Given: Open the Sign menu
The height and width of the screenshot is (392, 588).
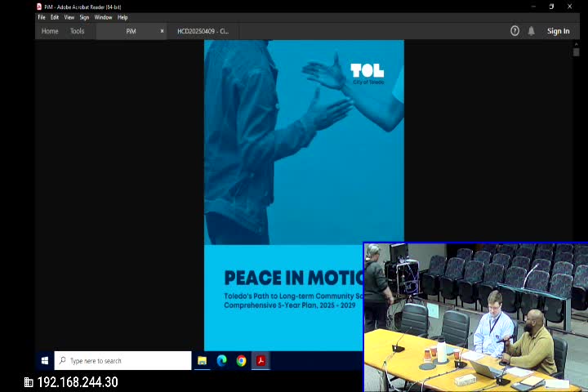Looking at the screenshot, I should click(x=84, y=17).
